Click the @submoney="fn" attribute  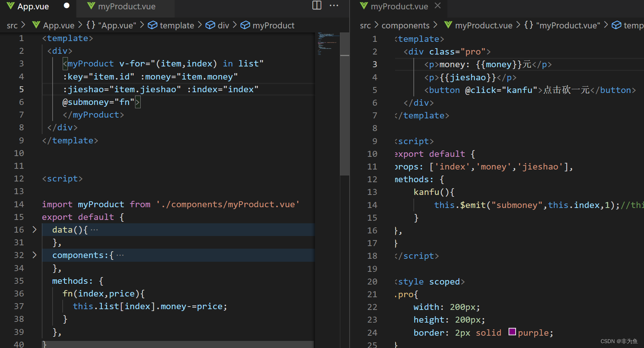point(98,102)
